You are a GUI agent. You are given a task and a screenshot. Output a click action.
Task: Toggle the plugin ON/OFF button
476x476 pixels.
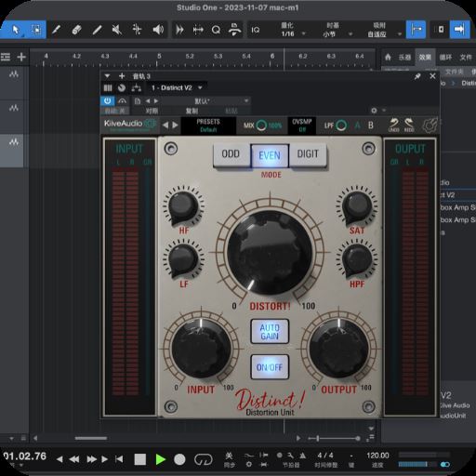270,367
